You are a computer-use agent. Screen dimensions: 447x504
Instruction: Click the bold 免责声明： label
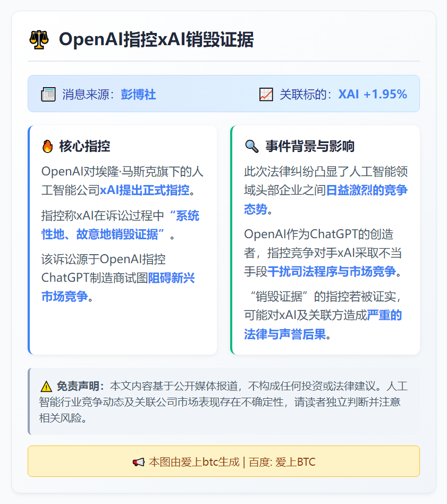(81, 386)
